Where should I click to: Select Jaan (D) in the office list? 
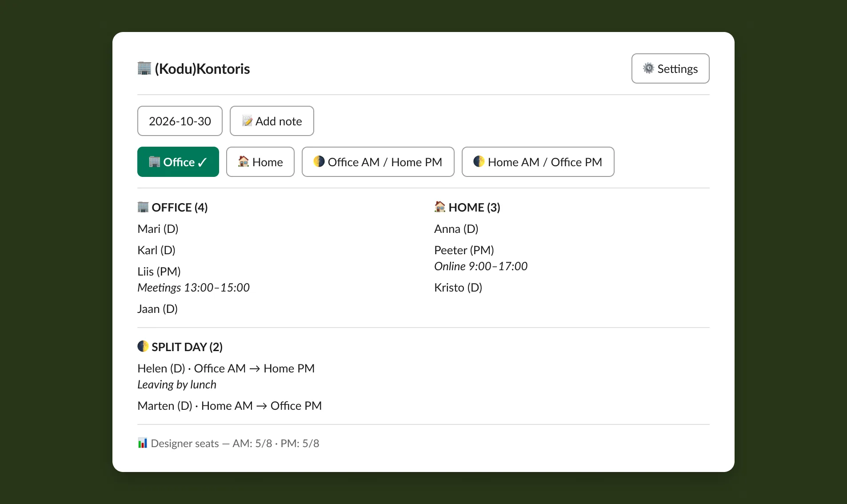click(157, 309)
